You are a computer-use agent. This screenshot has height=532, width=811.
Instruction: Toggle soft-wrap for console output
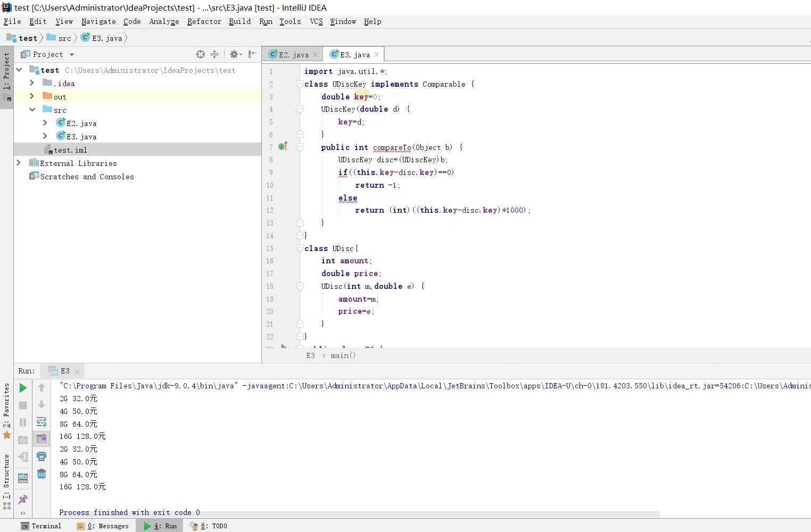point(42,422)
